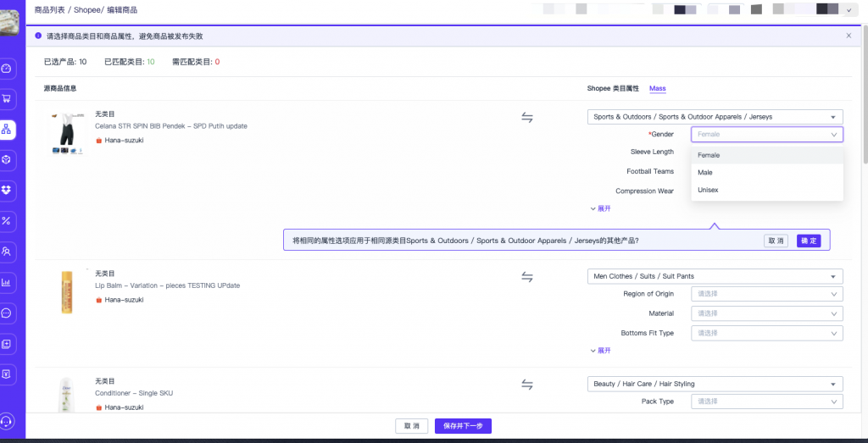Open the Sports & Outdoors category dropdown
The image size is (868, 443).
click(x=715, y=117)
